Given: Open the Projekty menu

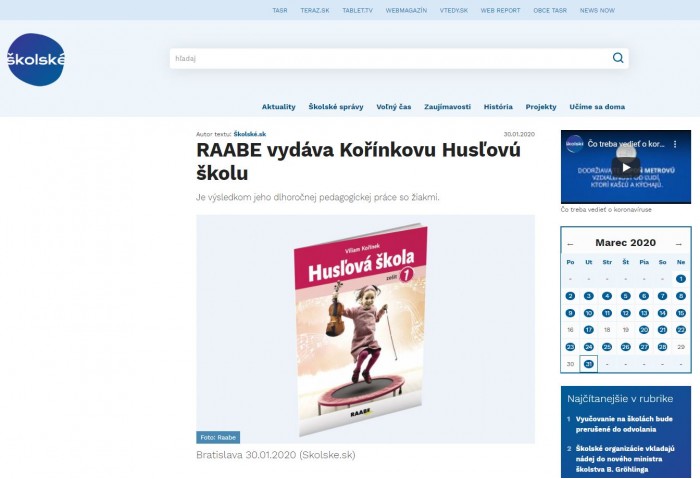Looking at the screenshot, I should (541, 107).
